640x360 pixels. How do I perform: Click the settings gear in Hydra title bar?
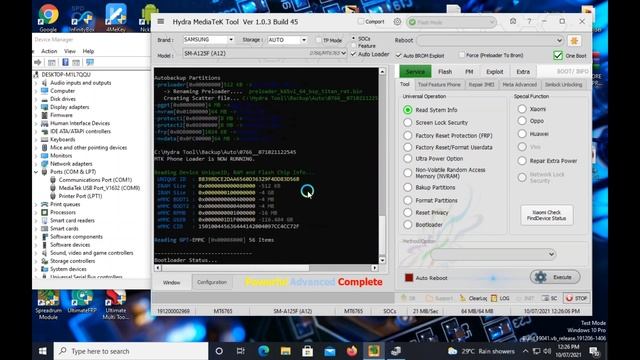(x=397, y=22)
